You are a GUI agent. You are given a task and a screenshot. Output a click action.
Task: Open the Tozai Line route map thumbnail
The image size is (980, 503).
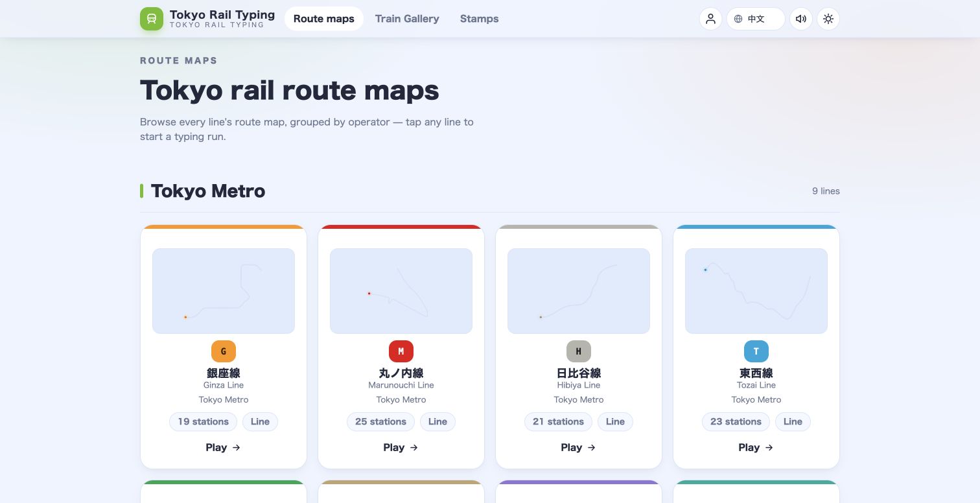pyautogui.click(x=756, y=291)
